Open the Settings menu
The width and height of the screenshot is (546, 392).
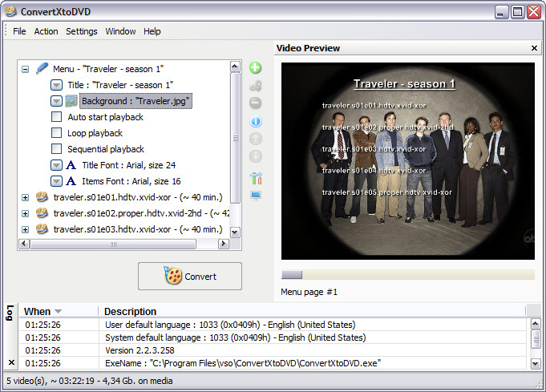pos(82,31)
